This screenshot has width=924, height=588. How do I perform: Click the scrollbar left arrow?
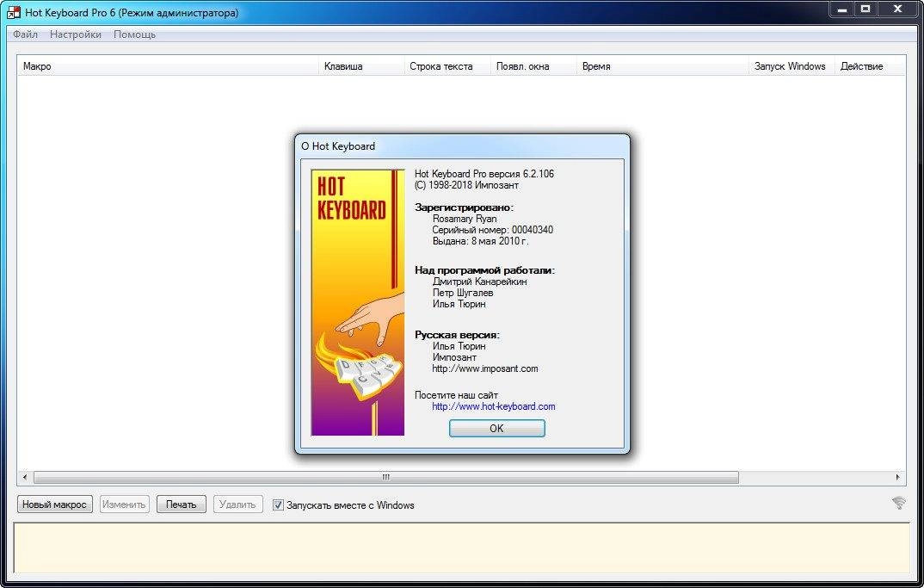click(25, 477)
